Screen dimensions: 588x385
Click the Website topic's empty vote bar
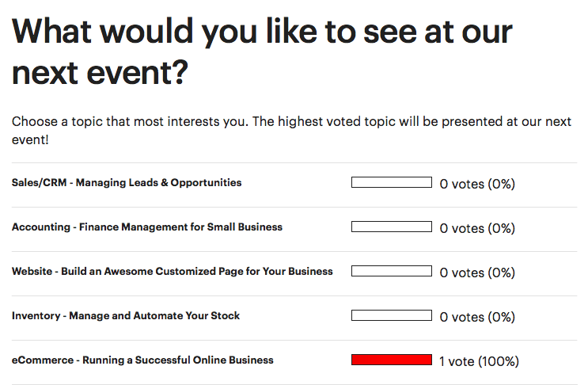[391, 272]
